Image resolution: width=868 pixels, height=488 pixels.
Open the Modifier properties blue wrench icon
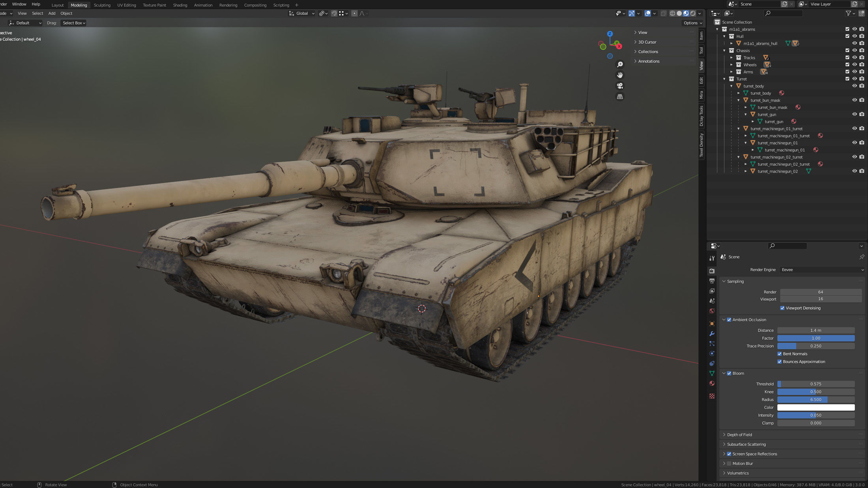click(x=712, y=333)
